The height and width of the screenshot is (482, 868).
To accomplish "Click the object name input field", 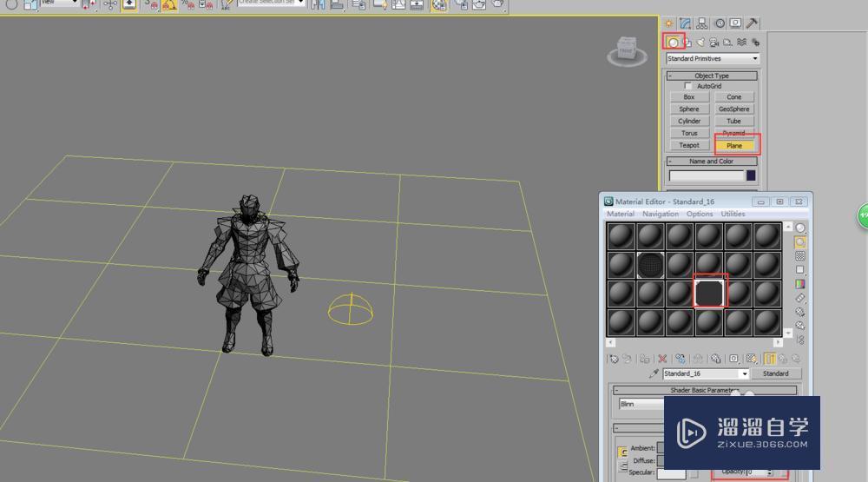I will coord(707,175).
